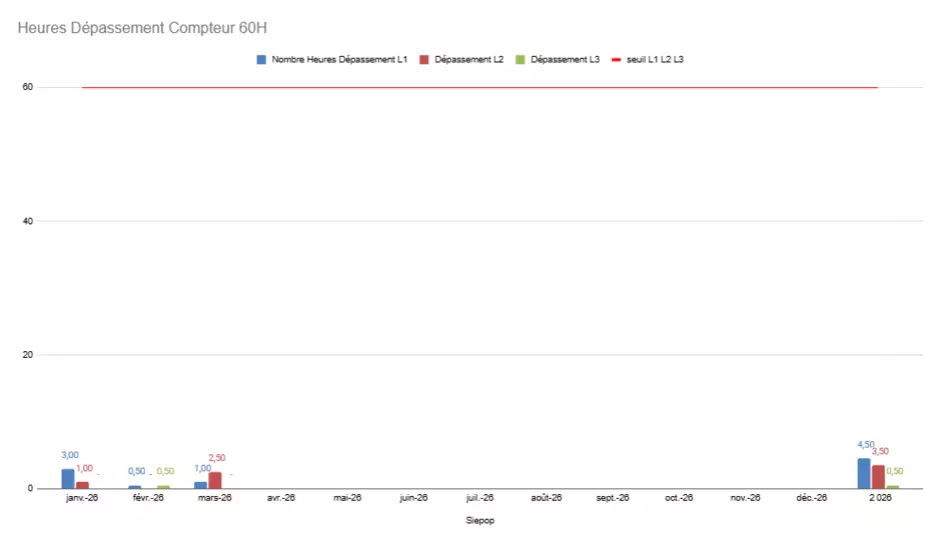The height and width of the screenshot is (549, 940).
Task: Click the red L2 bar for 2 026 total
Action: click(x=878, y=477)
